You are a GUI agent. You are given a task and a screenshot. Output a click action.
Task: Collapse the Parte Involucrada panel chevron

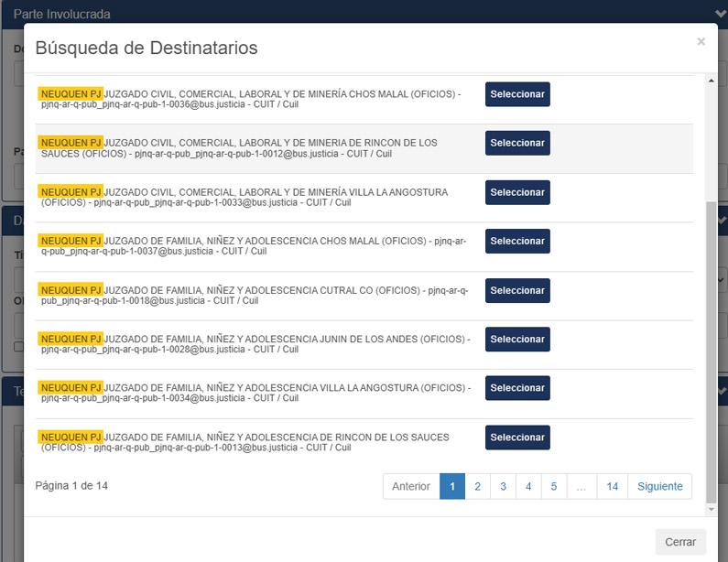pos(719,14)
